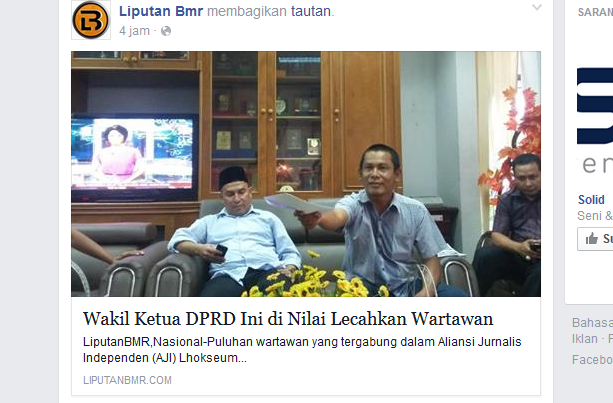Open the "Solid" suggested page link

coord(591,200)
